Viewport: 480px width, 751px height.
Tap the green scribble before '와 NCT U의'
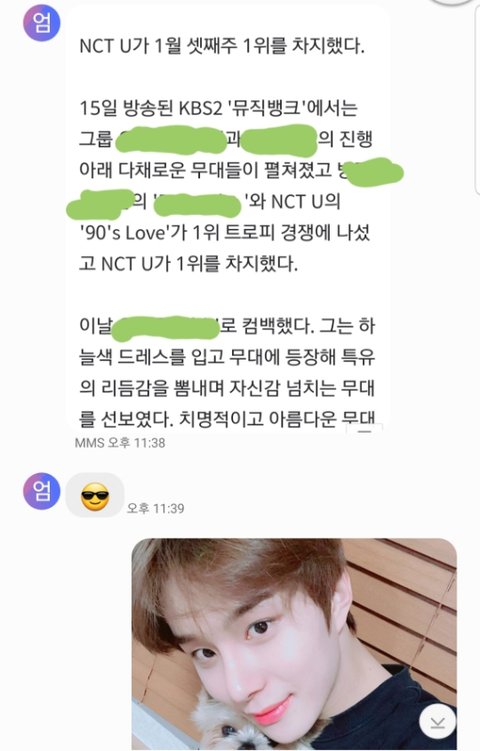click(197, 205)
